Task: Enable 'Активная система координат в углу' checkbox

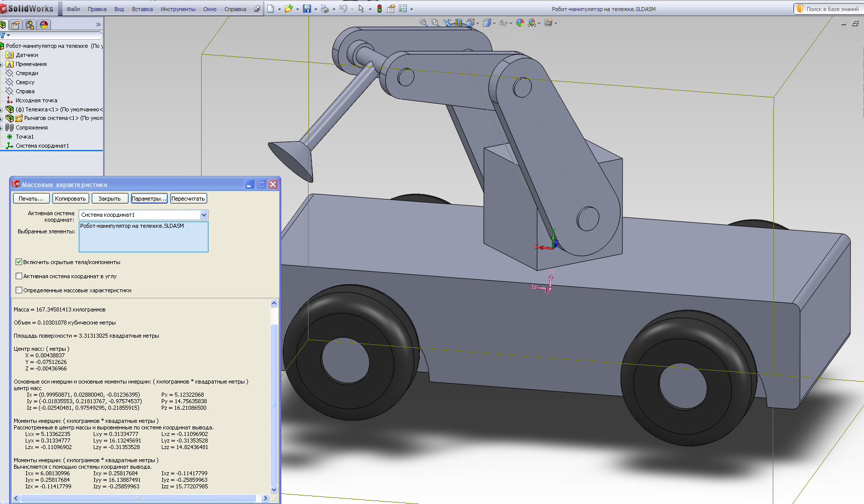Action: [x=19, y=276]
